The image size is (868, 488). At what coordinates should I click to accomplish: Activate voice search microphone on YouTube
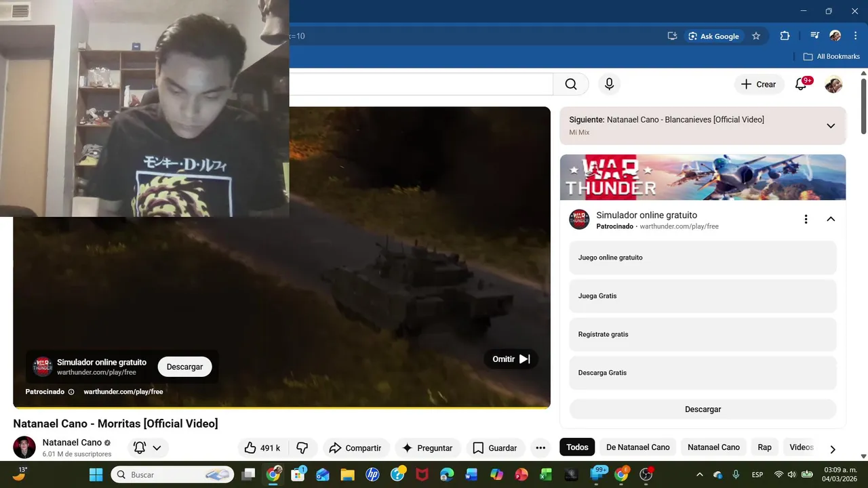pyautogui.click(x=609, y=84)
